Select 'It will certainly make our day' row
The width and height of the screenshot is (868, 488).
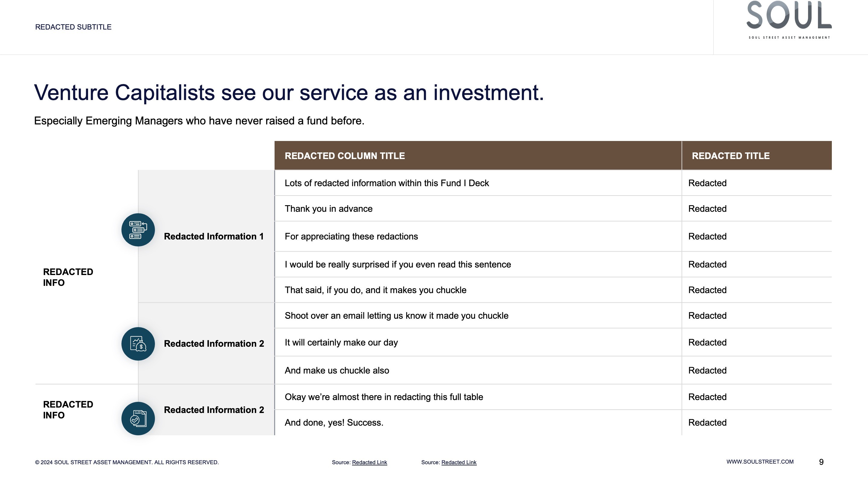[x=553, y=343]
